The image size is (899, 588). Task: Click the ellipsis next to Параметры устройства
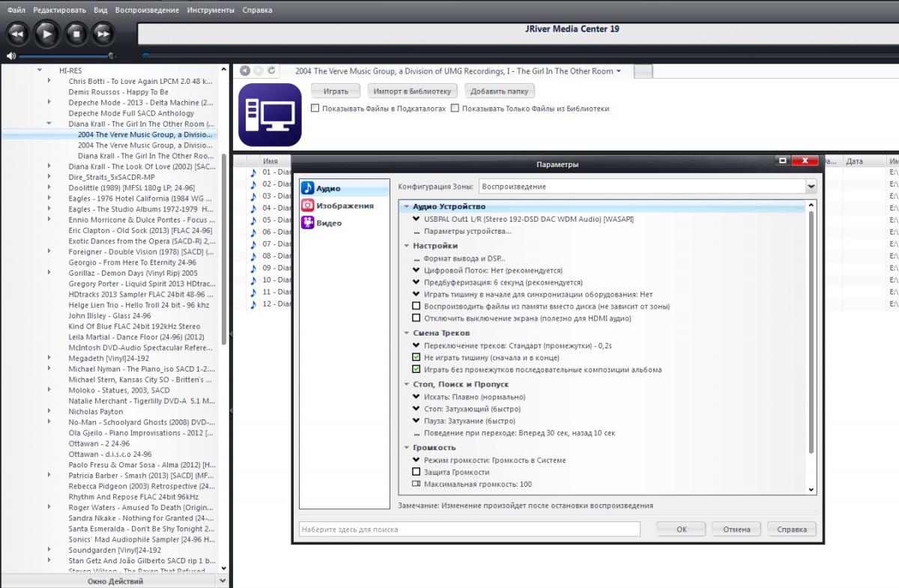(x=417, y=231)
